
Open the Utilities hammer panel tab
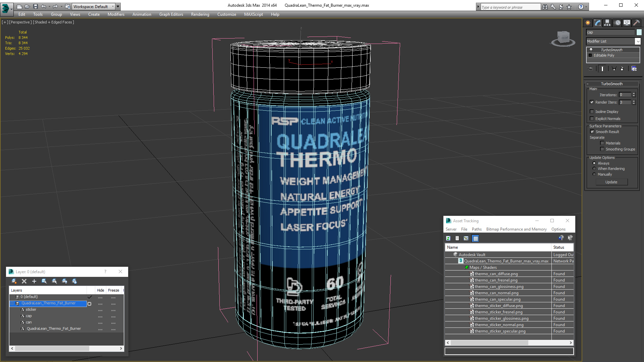(x=636, y=23)
